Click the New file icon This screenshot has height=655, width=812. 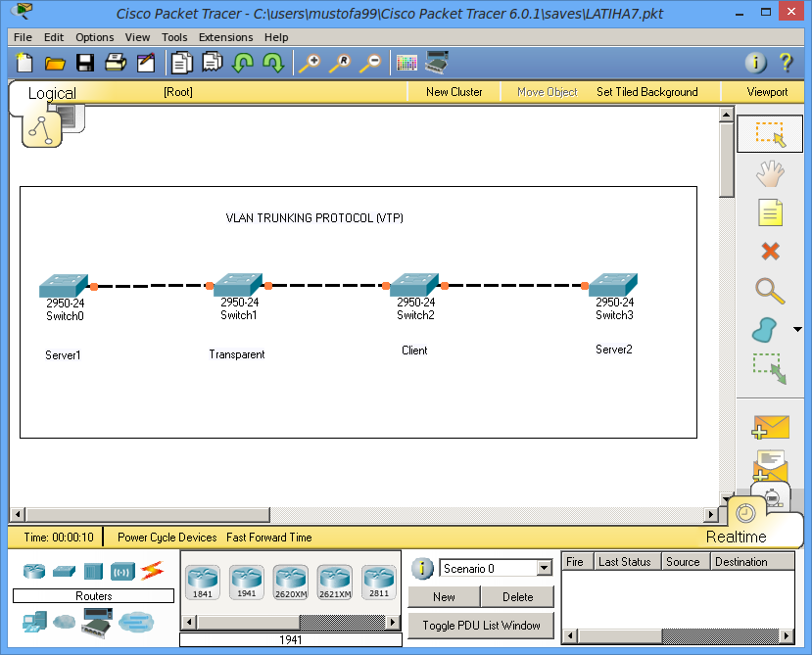24,63
